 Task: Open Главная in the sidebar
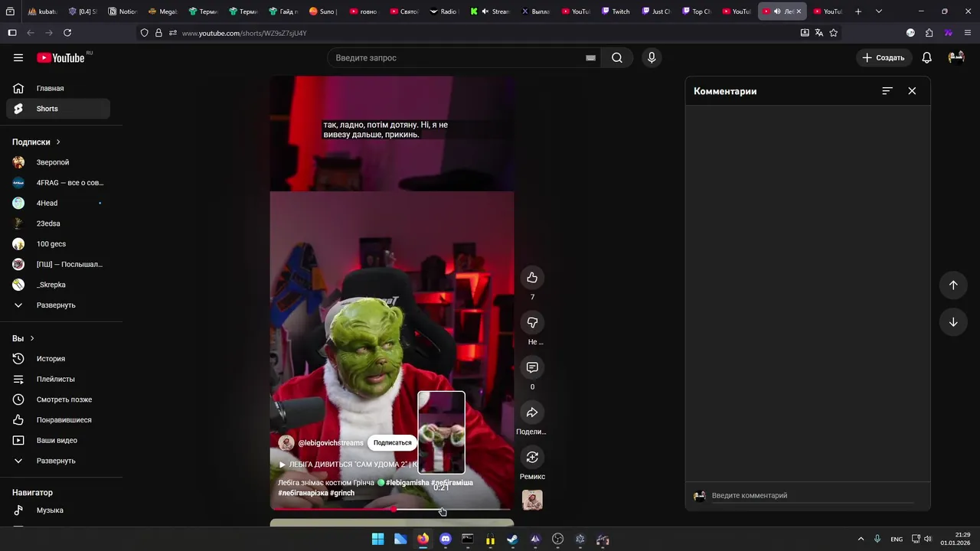click(x=58, y=88)
